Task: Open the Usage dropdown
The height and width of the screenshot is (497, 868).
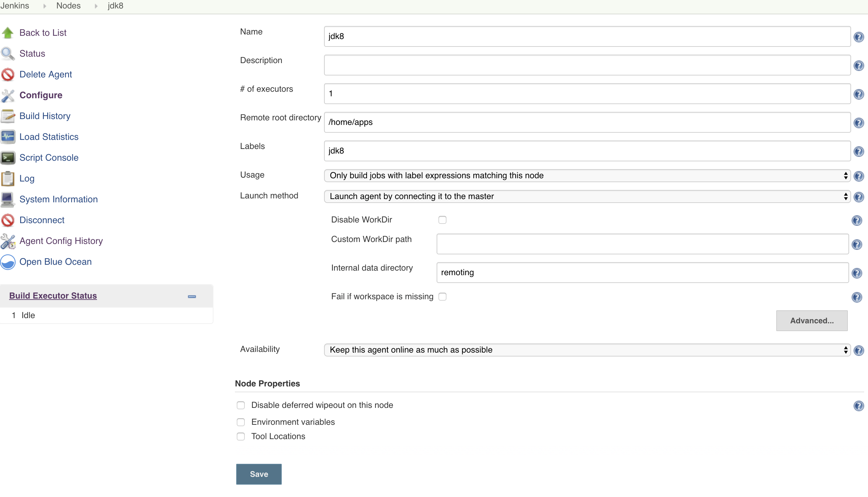Action: coord(587,176)
